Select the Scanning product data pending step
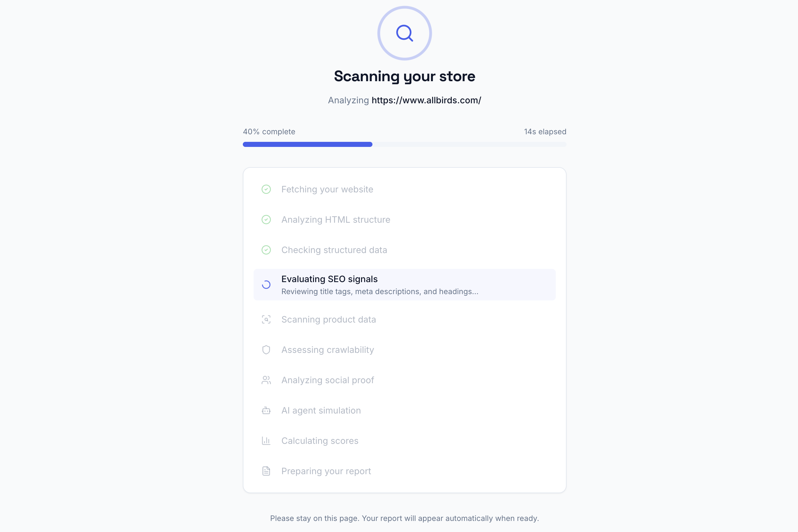 click(x=328, y=319)
